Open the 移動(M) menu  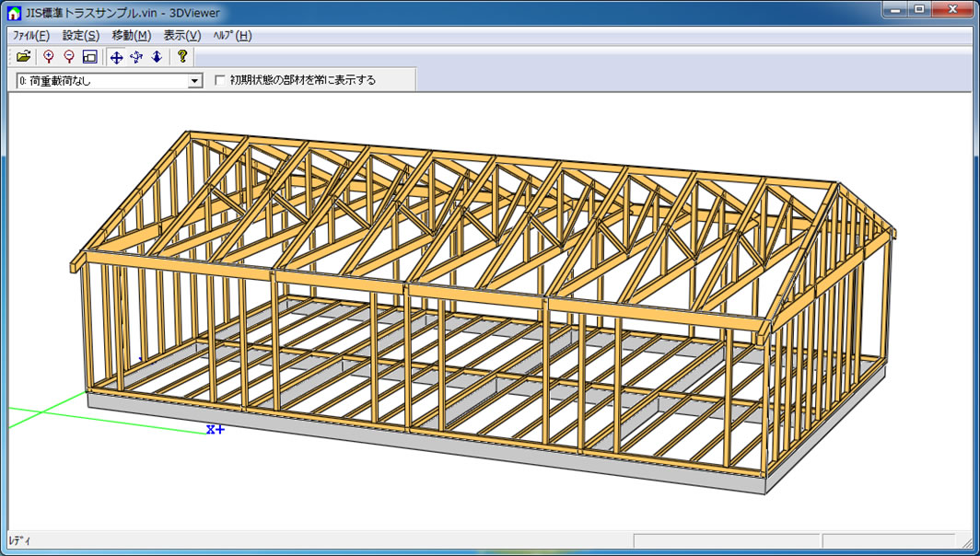[131, 35]
